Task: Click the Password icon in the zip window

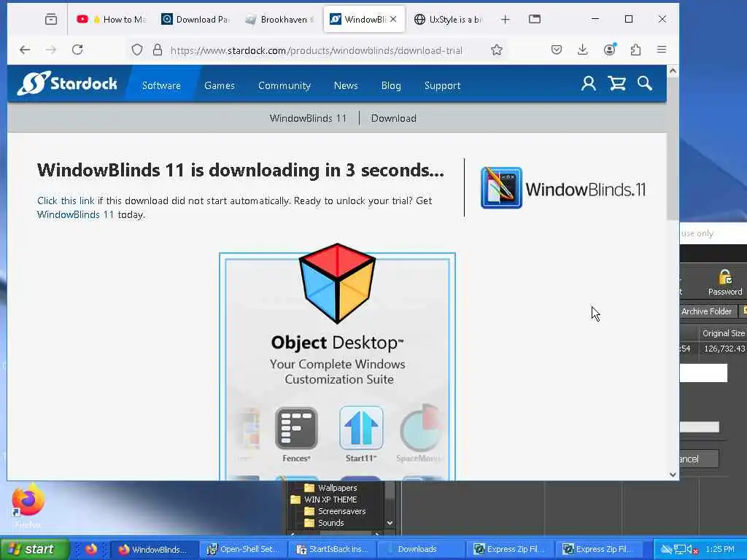Action: click(x=724, y=283)
